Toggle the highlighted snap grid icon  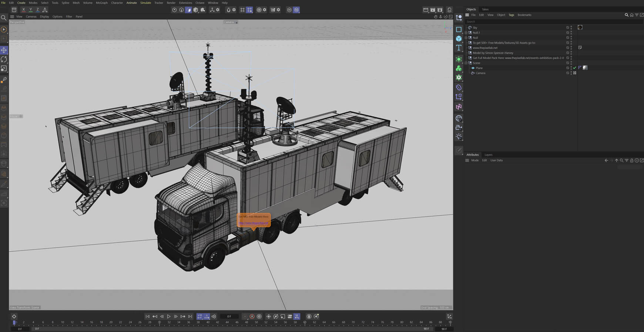(249, 10)
